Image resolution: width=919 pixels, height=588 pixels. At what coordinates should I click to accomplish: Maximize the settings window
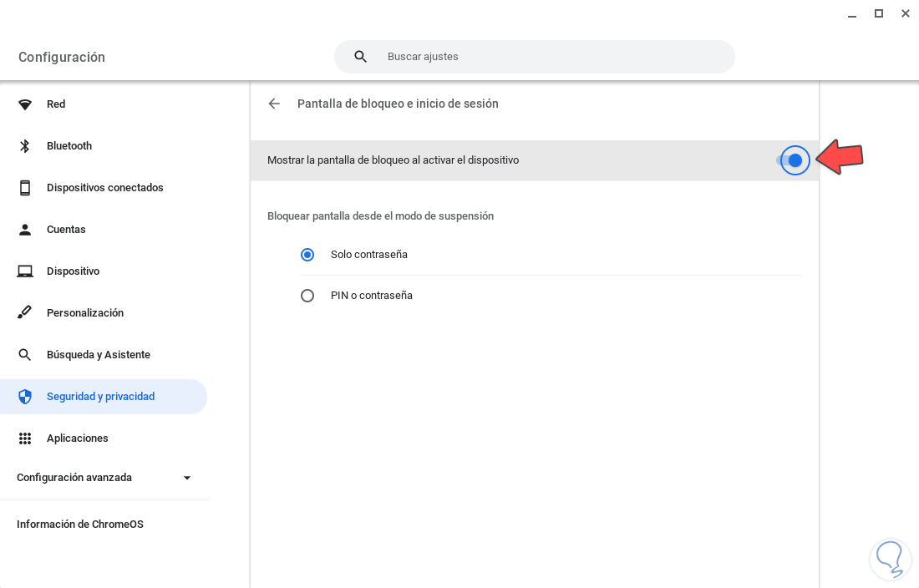(x=879, y=13)
